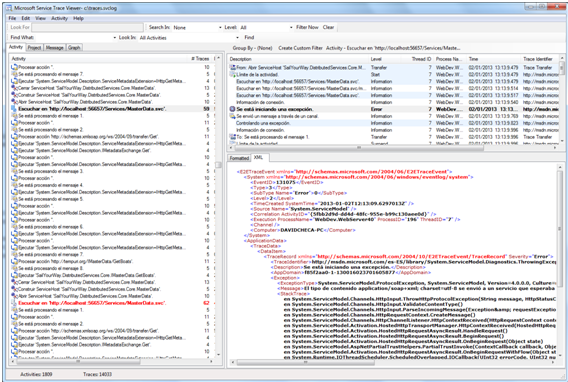
Task: Click the Find button
Action: (249, 37)
